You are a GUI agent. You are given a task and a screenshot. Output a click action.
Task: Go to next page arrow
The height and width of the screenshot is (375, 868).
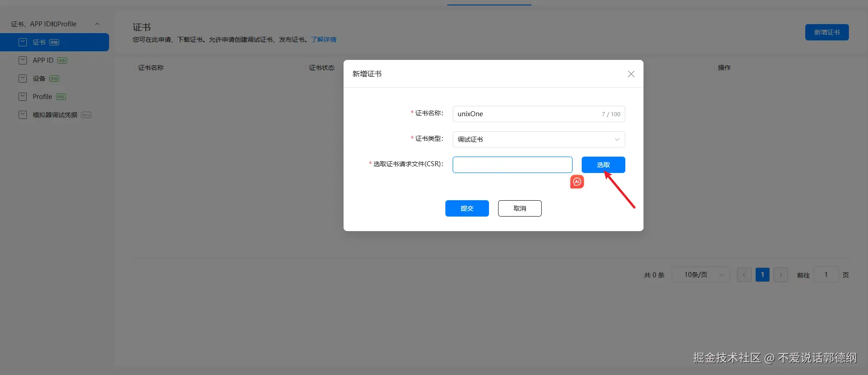(780, 275)
